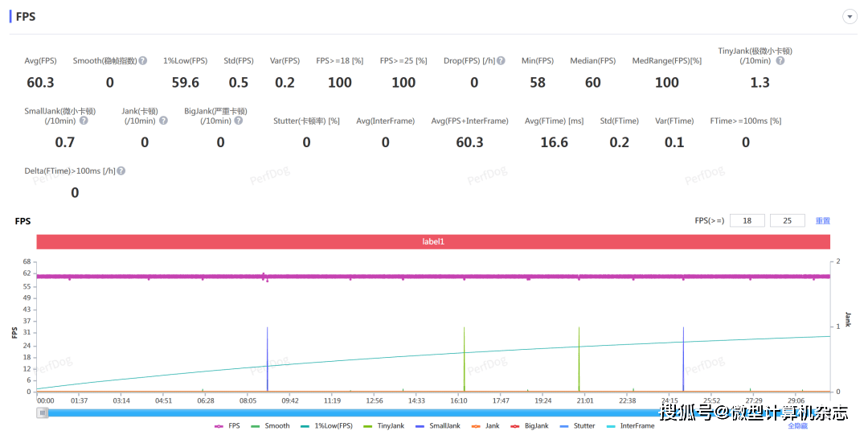The image size is (868, 431).
Task: Toggle the SmallJank legend entry
Action: click(438, 425)
